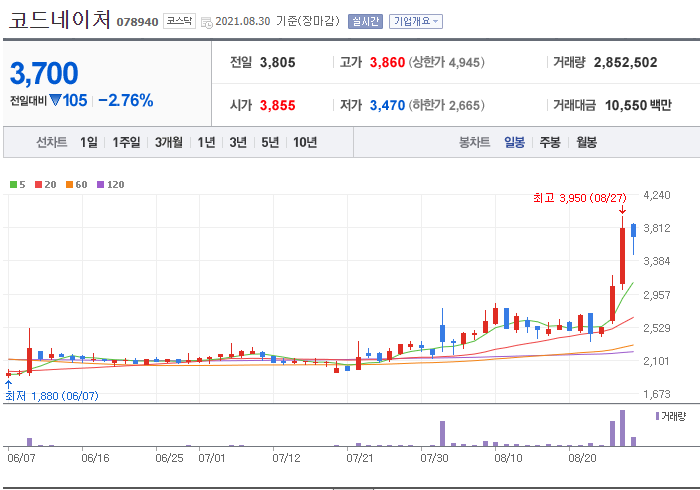Click the 08/10 date axis label

pos(508,458)
